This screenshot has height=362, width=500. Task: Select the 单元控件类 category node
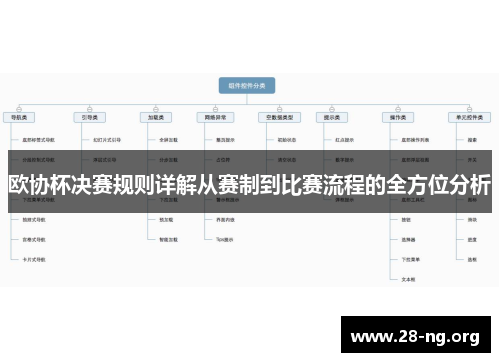click(469, 117)
